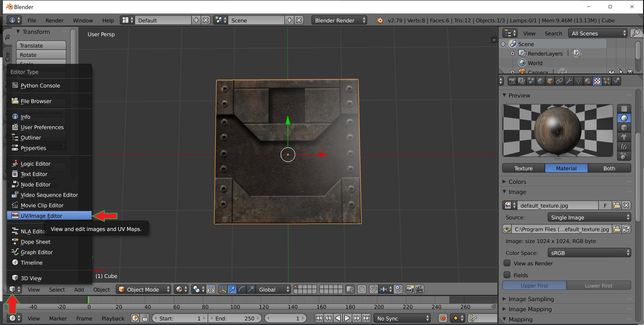Click the snap magnet icon in 3D header
This screenshot has width=644, height=325.
pos(374,289)
